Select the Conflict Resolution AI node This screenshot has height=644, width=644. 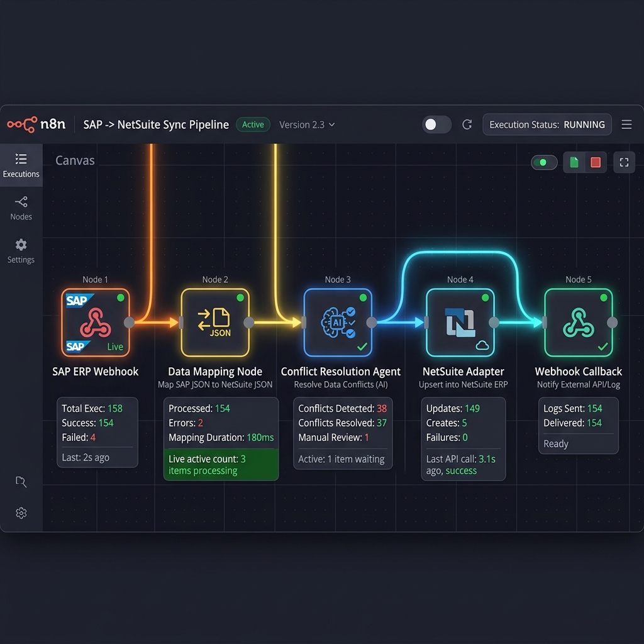point(338,323)
